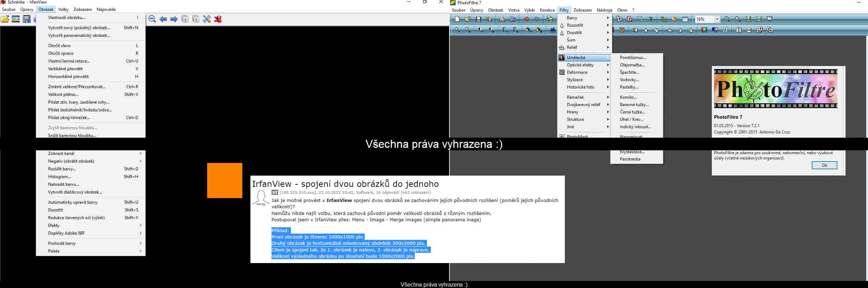The image size is (868, 288).
Task: Zoom out with PhotoFiltre magnifier minus
Action: (x=738, y=19)
